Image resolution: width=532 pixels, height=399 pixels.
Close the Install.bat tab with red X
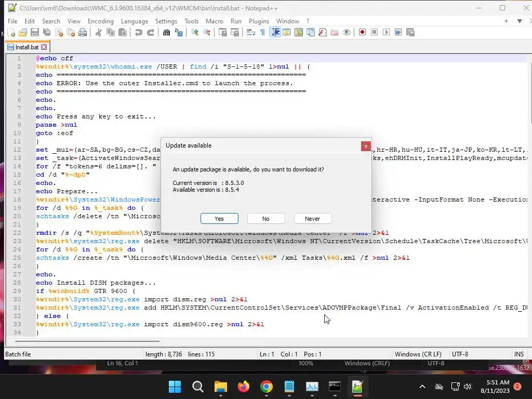click(x=44, y=47)
